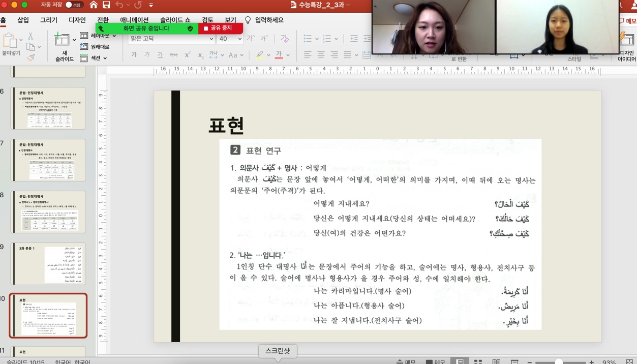The height and width of the screenshot is (364, 637).
Task: Toggle italic formatting
Action: pyautogui.click(x=147, y=55)
